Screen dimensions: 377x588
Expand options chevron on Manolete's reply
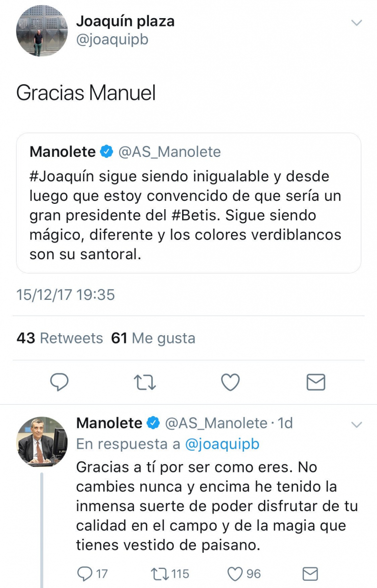point(357,424)
